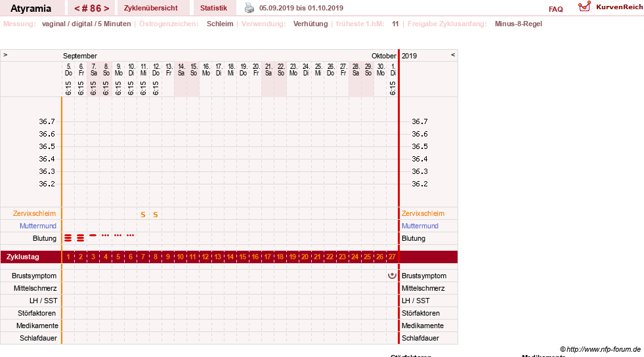Click cycle day 27 in Zyklustag row
This screenshot has height=357, width=644.
coord(392,257)
